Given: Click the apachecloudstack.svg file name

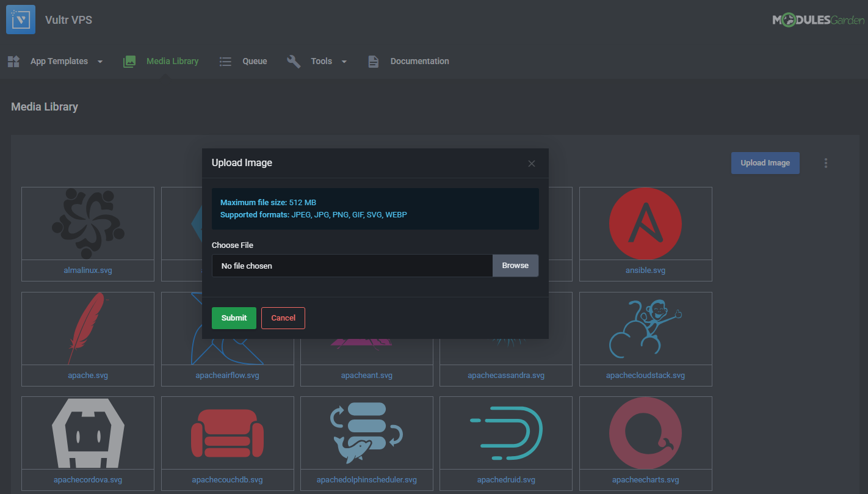Looking at the screenshot, I should point(646,376).
